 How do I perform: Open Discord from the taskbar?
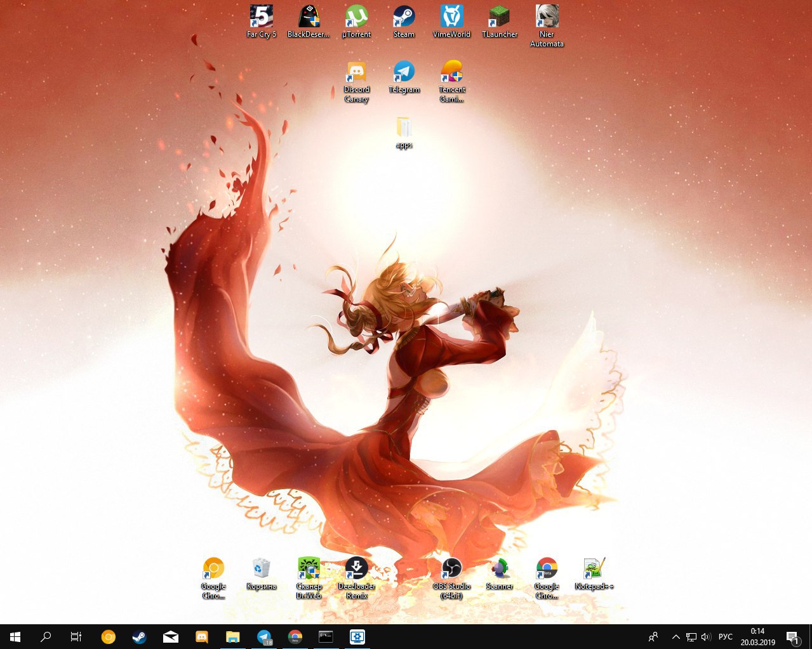click(201, 637)
